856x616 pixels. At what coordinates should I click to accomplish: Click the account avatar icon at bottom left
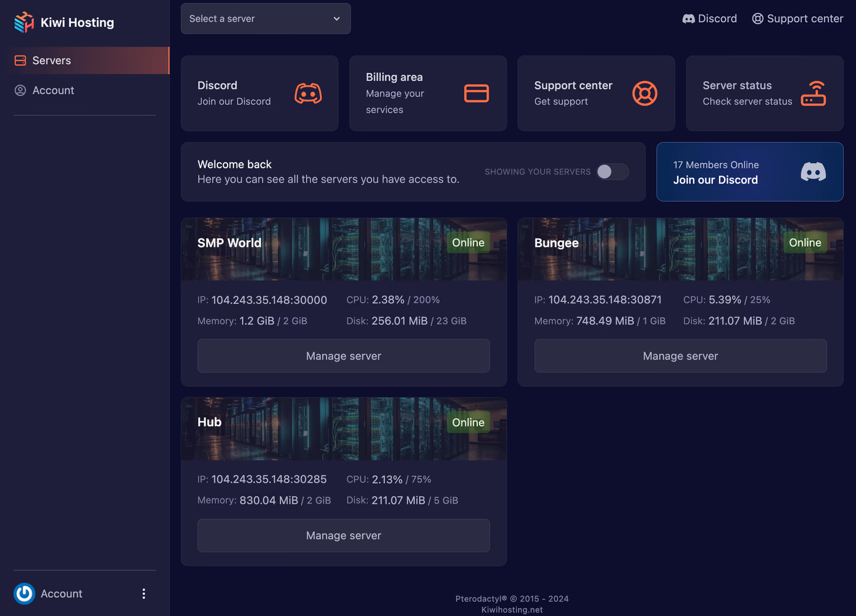pyautogui.click(x=25, y=594)
